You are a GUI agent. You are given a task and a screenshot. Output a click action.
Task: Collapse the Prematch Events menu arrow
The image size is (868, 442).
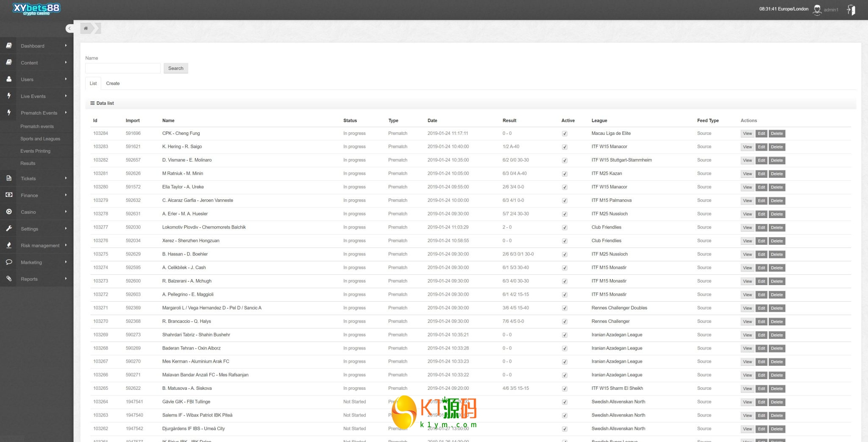(x=66, y=112)
